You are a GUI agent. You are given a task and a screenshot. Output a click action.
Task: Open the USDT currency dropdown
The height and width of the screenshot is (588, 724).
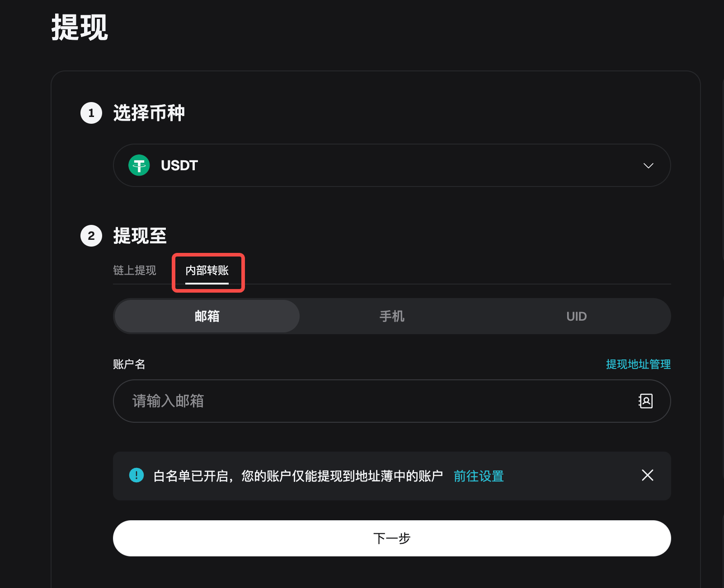392,165
